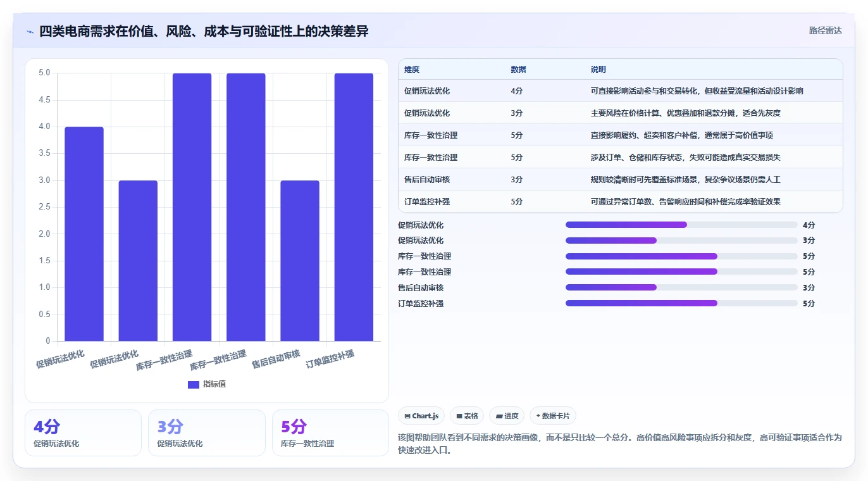Click description 可直接影响活动参与和交易转化
The height and width of the screenshot is (481, 868).
tap(697, 91)
